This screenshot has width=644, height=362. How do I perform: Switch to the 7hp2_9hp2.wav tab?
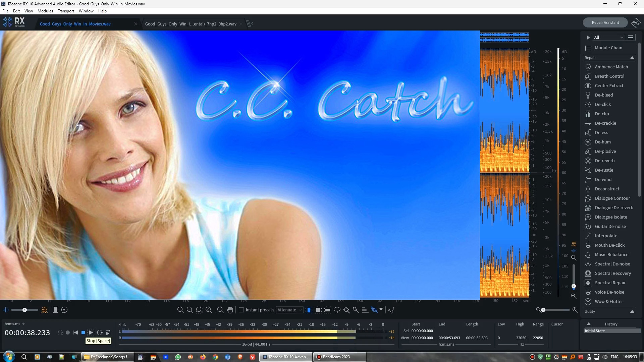tap(191, 24)
